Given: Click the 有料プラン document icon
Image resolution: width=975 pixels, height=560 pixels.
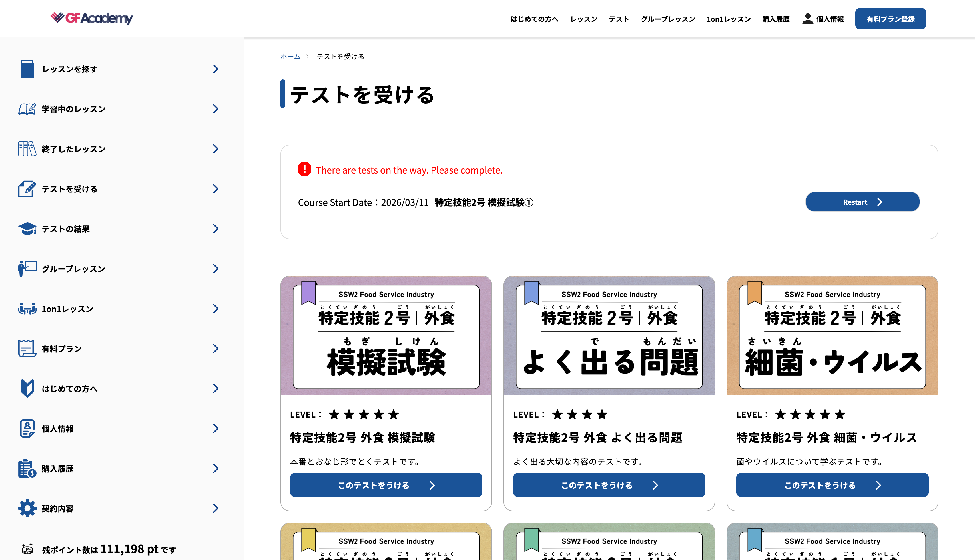Looking at the screenshot, I should coord(27,349).
